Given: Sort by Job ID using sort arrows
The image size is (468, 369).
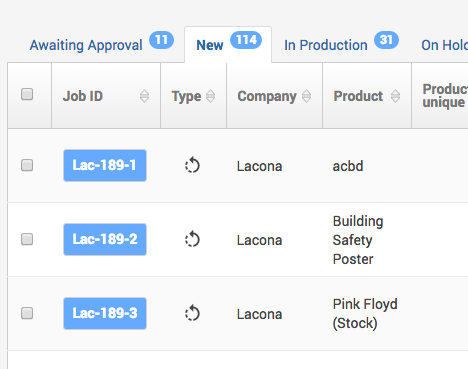Looking at the screenshot, I should (144, 96).
